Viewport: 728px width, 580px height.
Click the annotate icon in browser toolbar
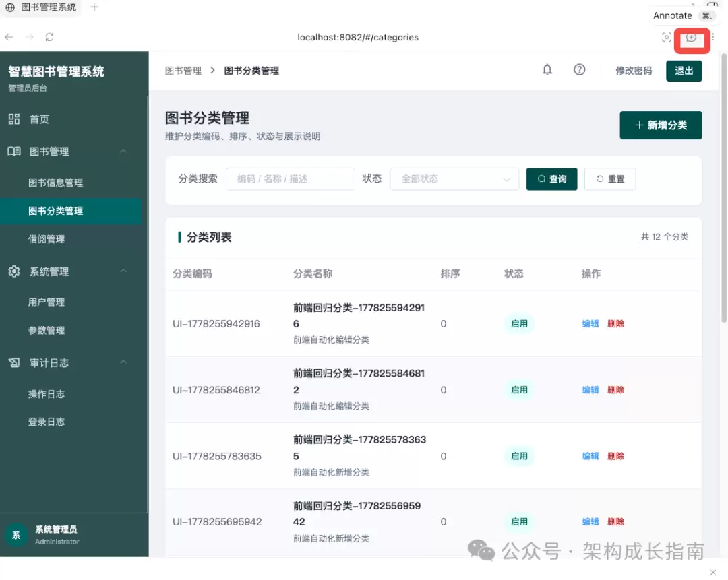coord(692,38)
